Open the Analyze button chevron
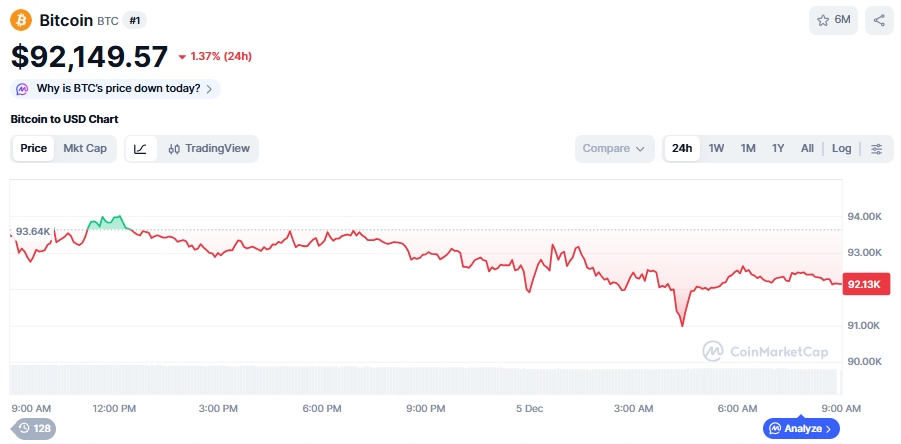Screen dimensions: 901x444 click(826, 429)
